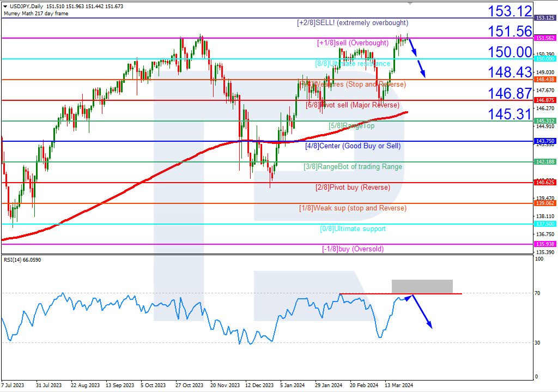Select the 137.500 Ultimate support price tag
The width and height of the screenshot is (558, 392).
coord(544,224)
